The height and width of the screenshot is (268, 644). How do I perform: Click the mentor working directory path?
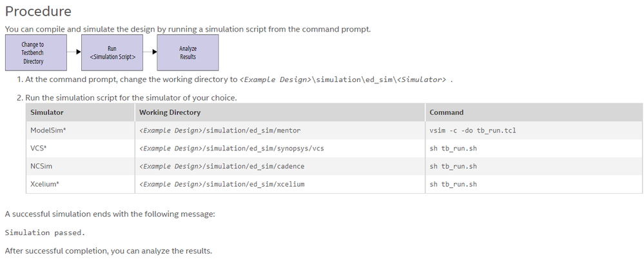(x=220, y=130)
